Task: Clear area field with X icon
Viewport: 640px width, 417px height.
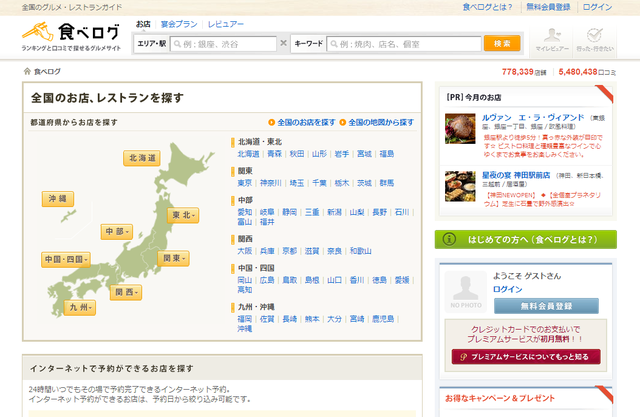Action: tap(283, 43)
